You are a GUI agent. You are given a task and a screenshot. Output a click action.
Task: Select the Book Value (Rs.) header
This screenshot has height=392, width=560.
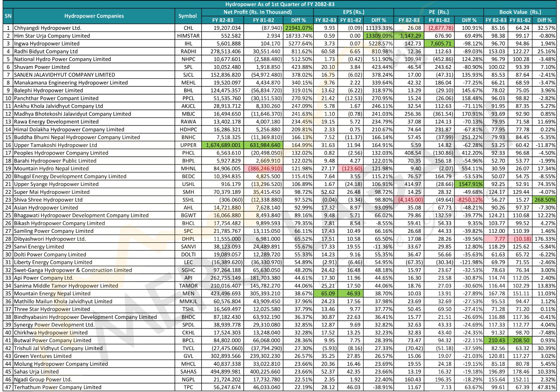click(520, 12)
